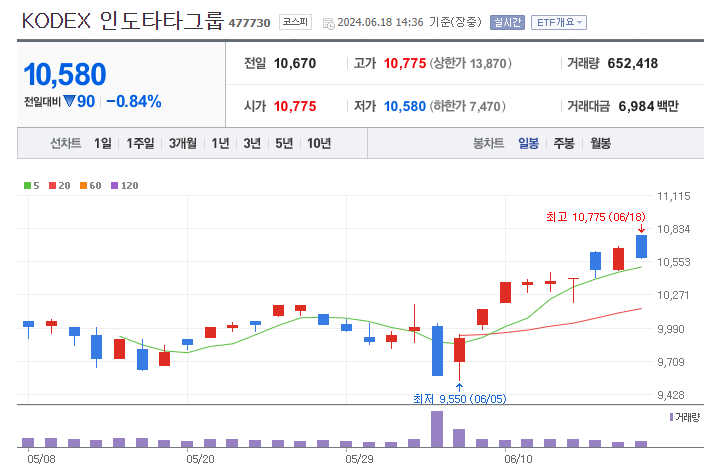This screenshot has height=472, width=704.
Task: Click the 시가 value 10,775
Action: tap(295, 106)
